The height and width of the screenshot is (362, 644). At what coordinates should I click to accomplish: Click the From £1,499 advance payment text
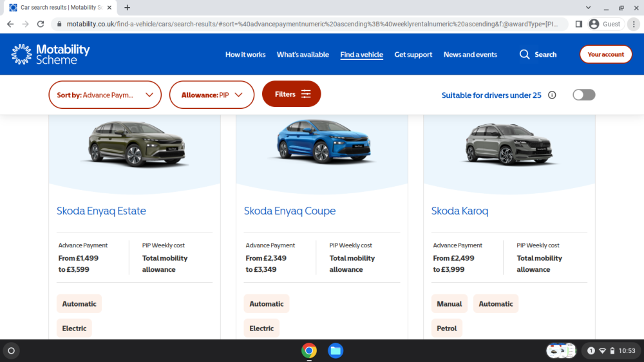tap(79, 258)
